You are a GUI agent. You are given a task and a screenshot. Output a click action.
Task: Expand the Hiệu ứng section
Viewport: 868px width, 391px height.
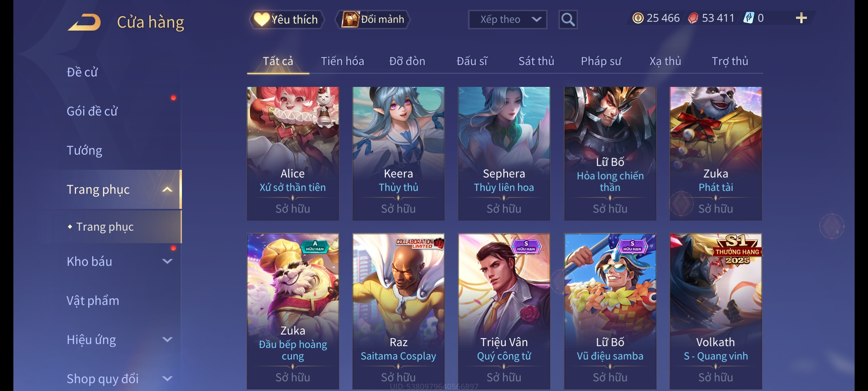point(167,340)
